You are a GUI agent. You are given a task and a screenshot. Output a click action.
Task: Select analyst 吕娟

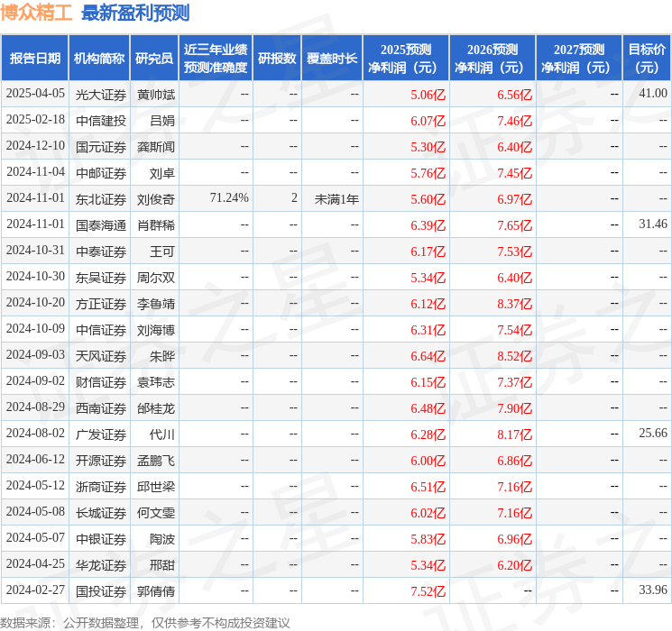pos(162,121)
